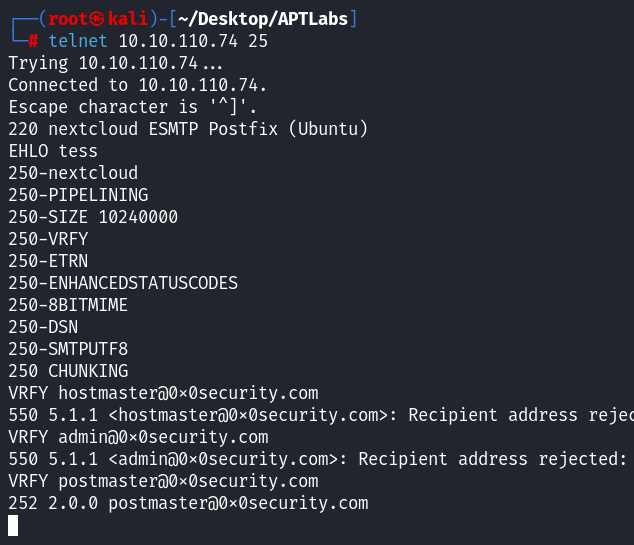Click the 250-VRFY response line
This screenshot has height=545, width=634.
click(48, 239)
